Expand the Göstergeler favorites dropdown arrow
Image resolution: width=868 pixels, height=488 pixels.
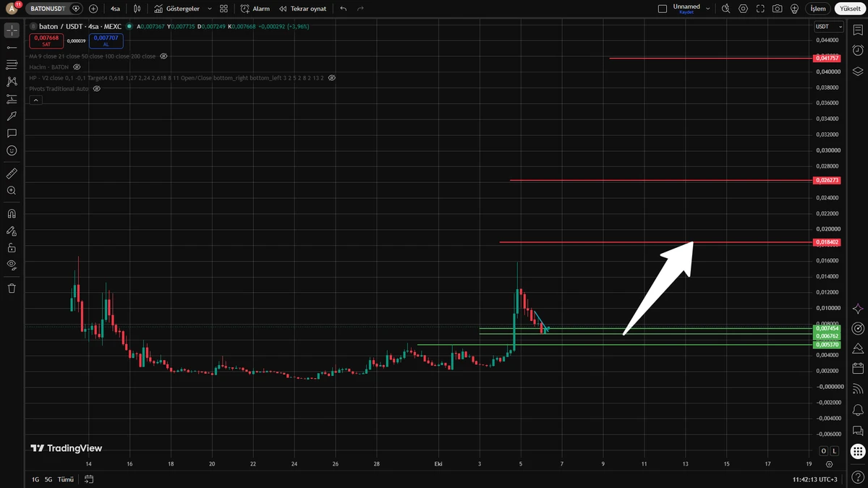coord(210,9)
